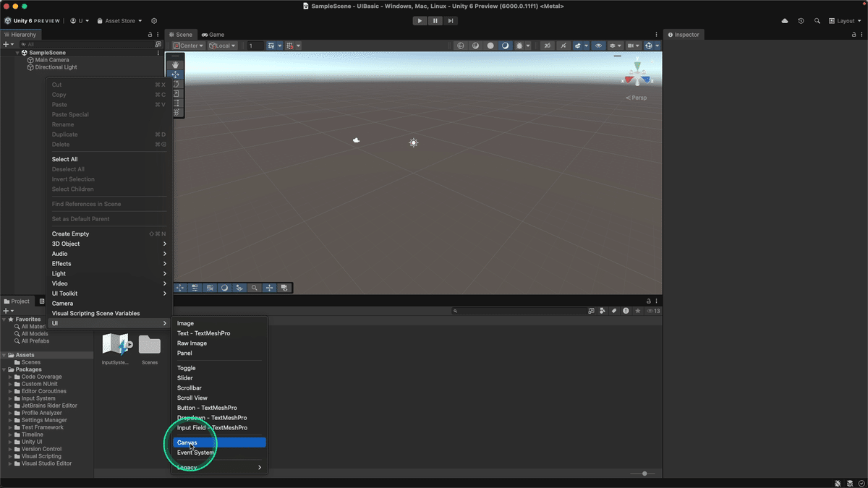Screen dimensions: 868x488
Task: Click the Project favorites star filter
Action: [x=637, y=311]
